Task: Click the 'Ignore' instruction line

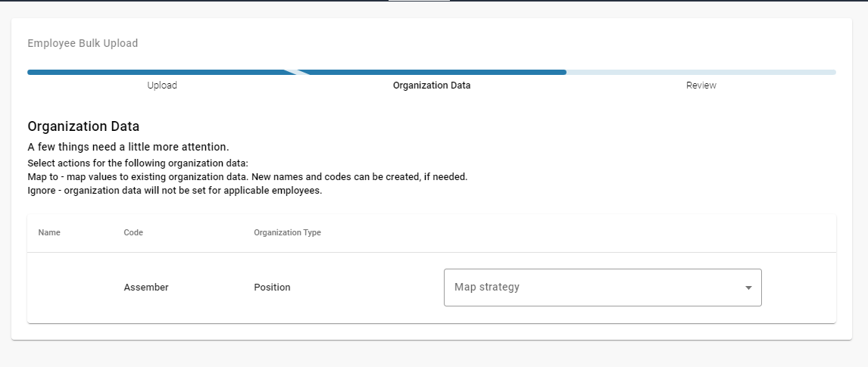Action: (174, 190)
